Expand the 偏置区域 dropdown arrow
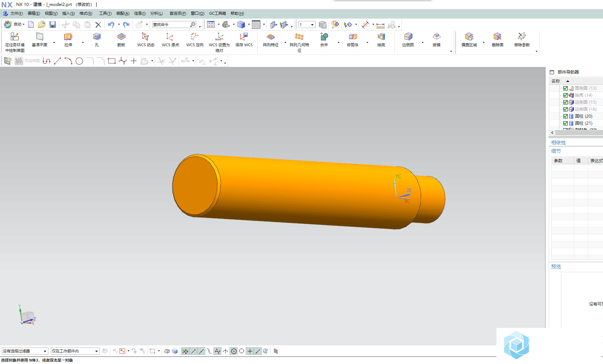The image size is (603, 364). (484, 43)
